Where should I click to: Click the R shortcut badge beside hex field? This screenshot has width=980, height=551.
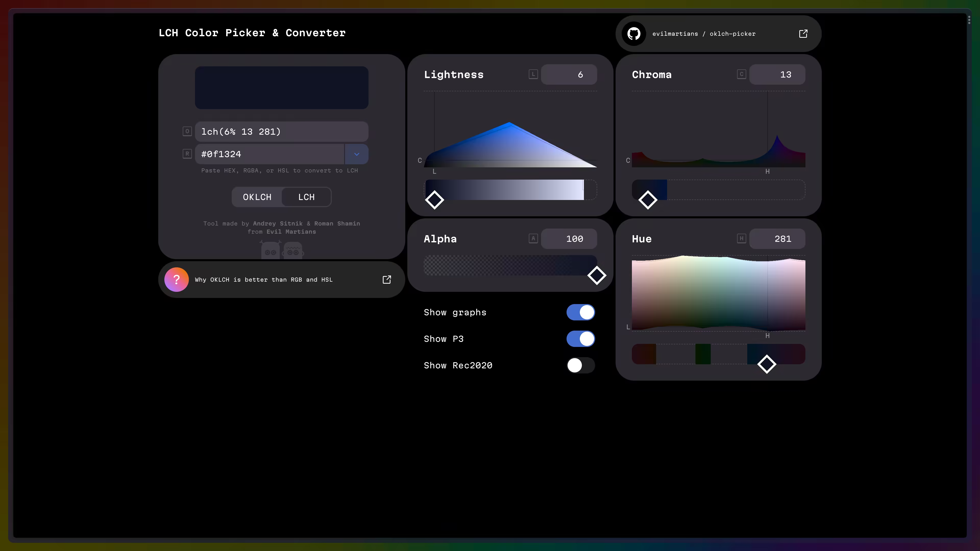[x=187, y=154]
